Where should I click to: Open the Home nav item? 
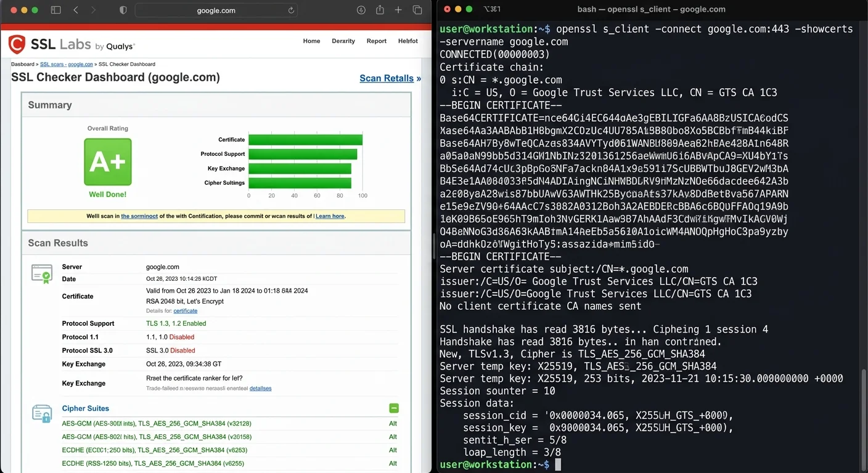click(x=311, y=41)
